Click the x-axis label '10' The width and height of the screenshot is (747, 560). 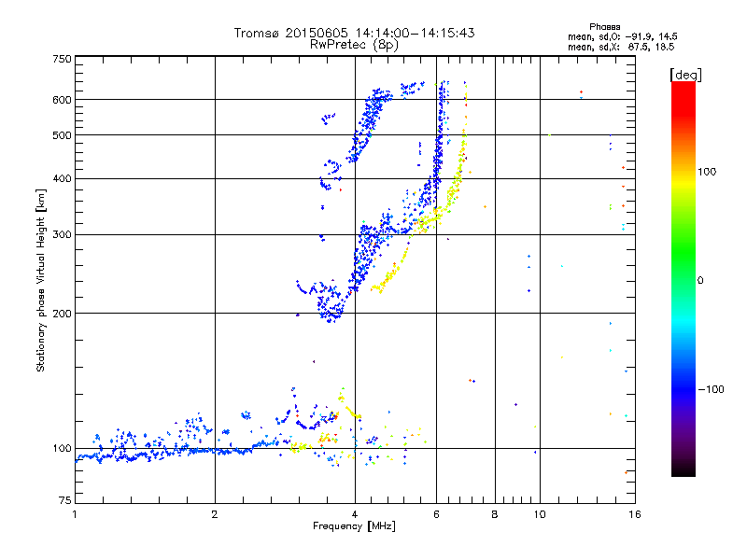point(540,514)
